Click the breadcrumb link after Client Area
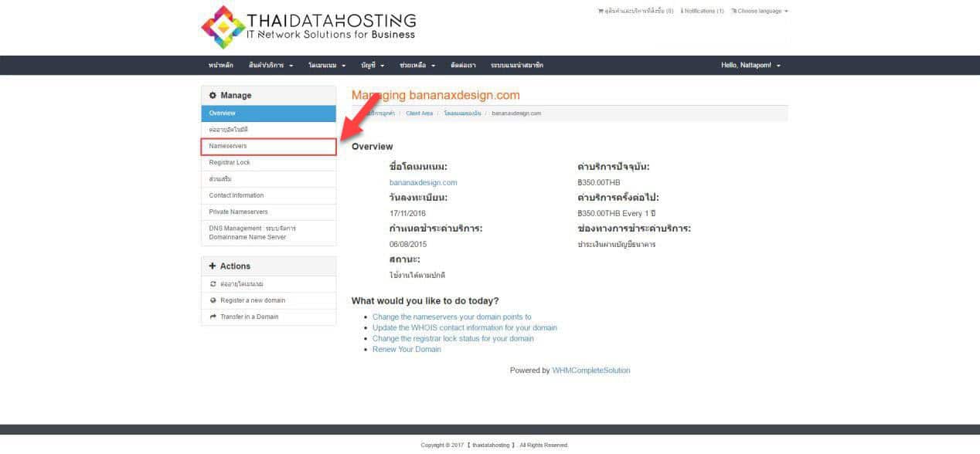 coord(462,113)
